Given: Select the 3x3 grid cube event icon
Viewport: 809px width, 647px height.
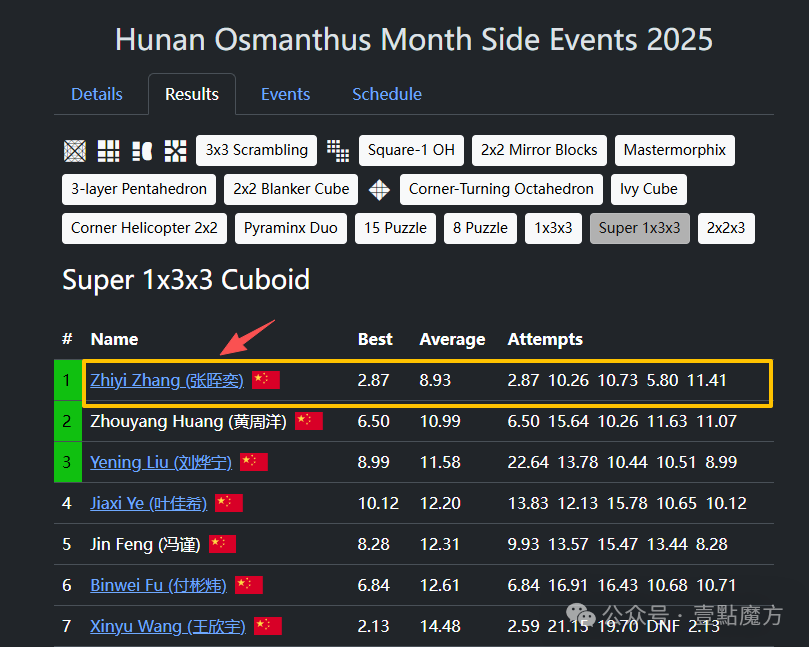Looking at the screenshot, I should (x=109, y=151).
